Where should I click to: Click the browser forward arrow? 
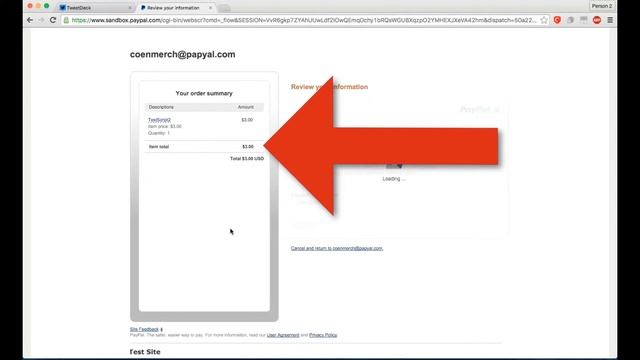(x=41, y=20)
